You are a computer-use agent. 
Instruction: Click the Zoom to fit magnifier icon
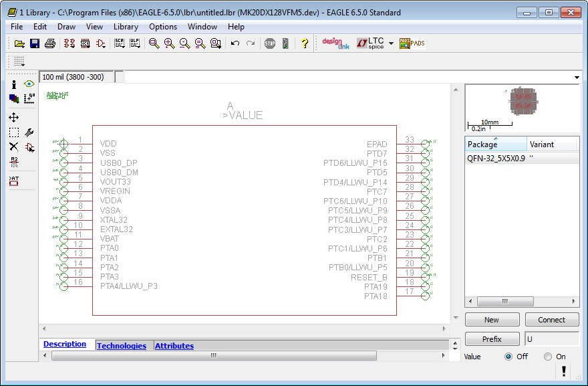(x=154, y=43)
